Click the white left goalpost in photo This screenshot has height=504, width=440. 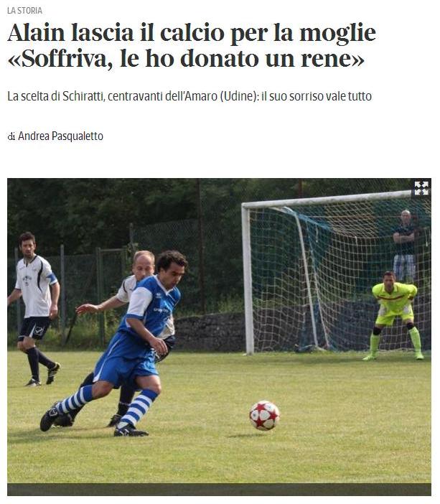tap(248, 280)
